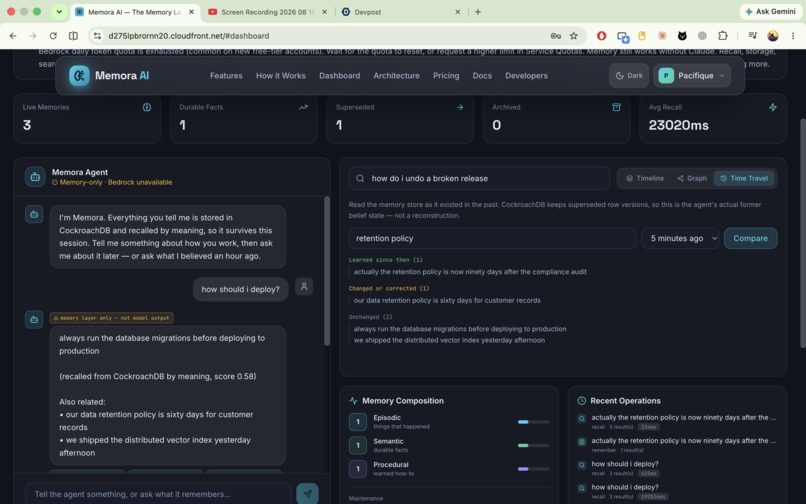
Task: Click the password key icon in address bar
Action: pyautogui.click(x=555, y=35)
